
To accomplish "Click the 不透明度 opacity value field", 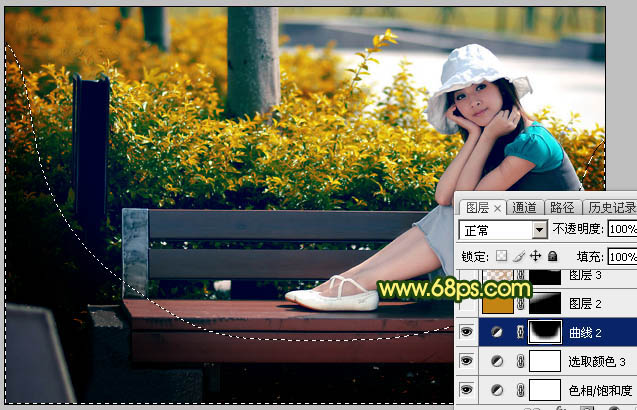I will [622, 229].
